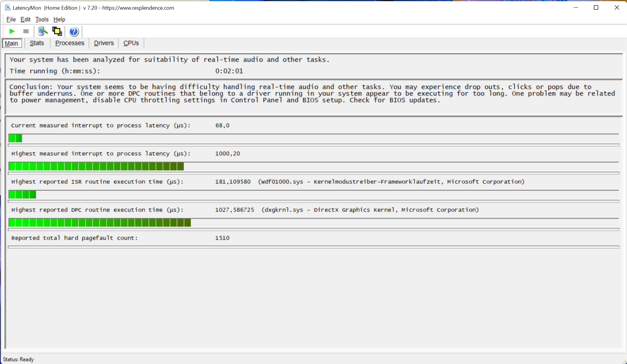Image resolution: width=627 pixels, height=364 pixels.
Task: Select the Main tab
Action: click(x=12, y=43)
